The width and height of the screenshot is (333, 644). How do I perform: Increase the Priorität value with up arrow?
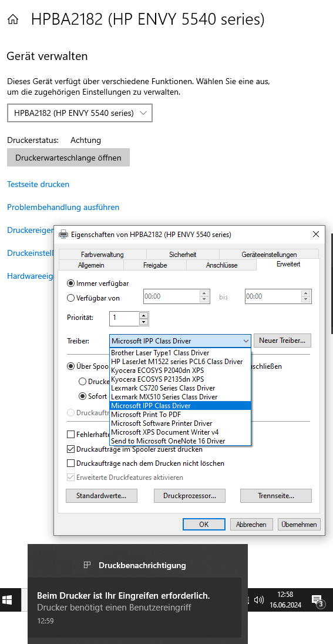coord(143,315)
